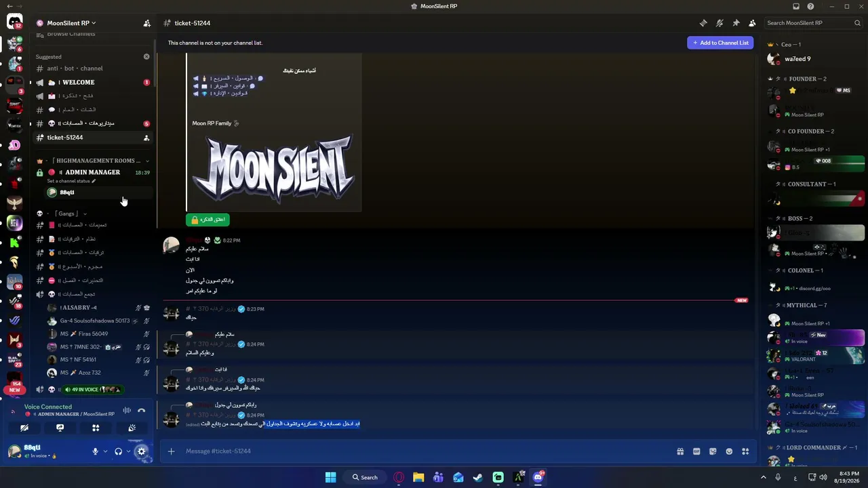Click the Voice Connected status text
Image resolution: width=868 pixels, height=488 pixels.
pyautogui.click(x=48, y=407)
